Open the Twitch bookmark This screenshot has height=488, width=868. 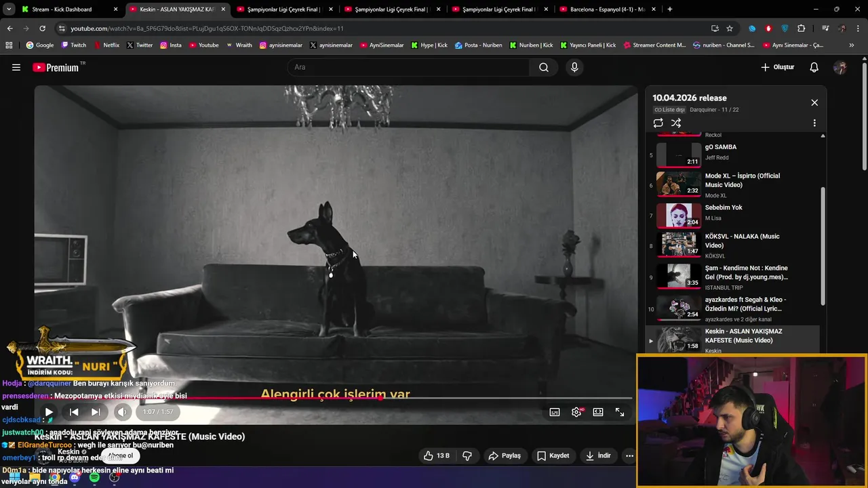click(74, 45)
